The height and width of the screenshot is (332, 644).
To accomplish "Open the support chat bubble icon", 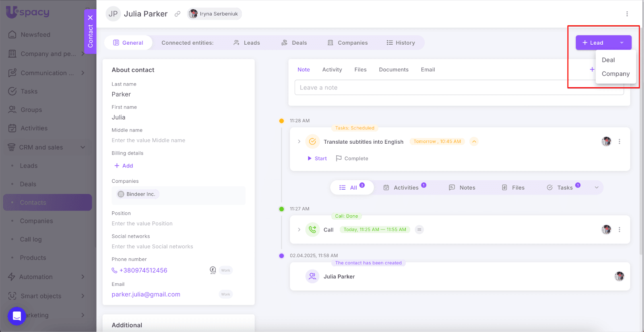I will coord(17,316).
